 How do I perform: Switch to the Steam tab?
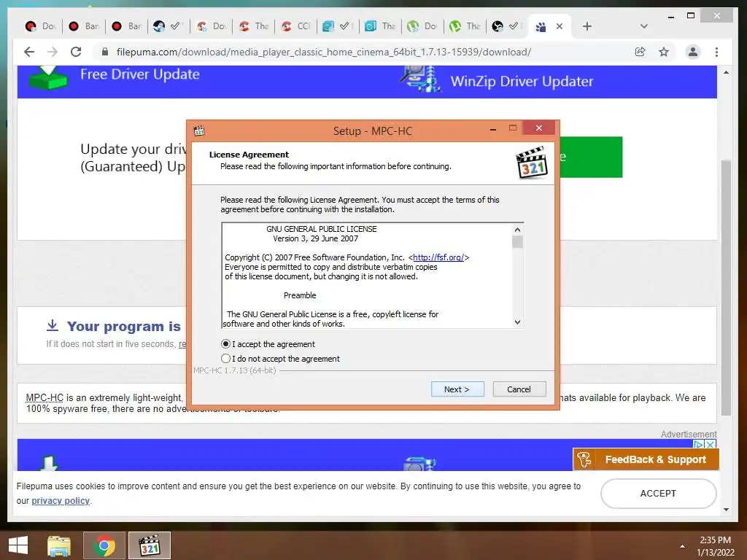(169, 26)
